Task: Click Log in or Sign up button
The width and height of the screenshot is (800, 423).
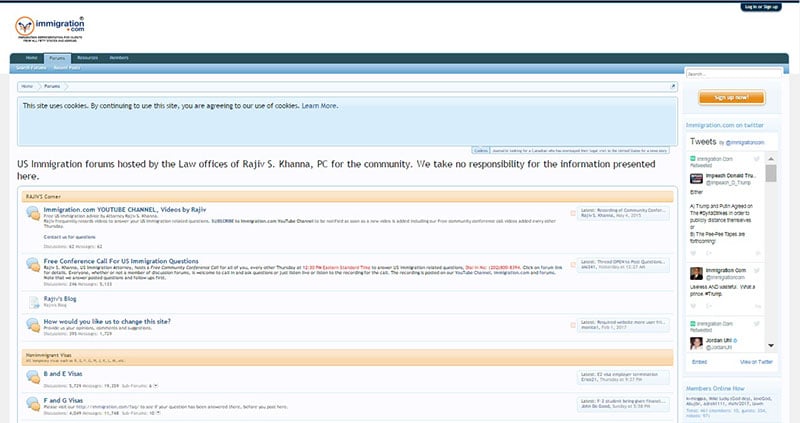Action: click(761, 7)
